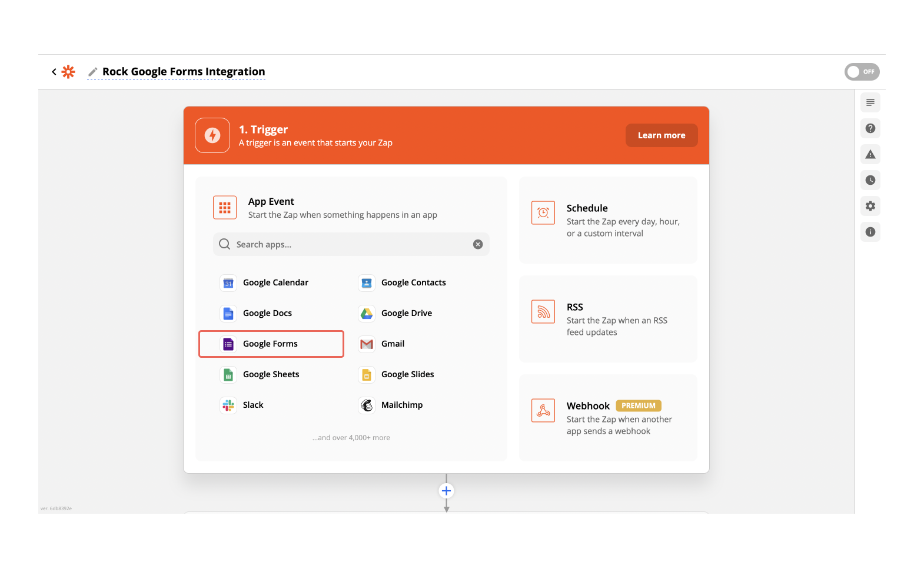Select the Gmail icon
This screenshot has height=562, width=924.
point(367,344)
